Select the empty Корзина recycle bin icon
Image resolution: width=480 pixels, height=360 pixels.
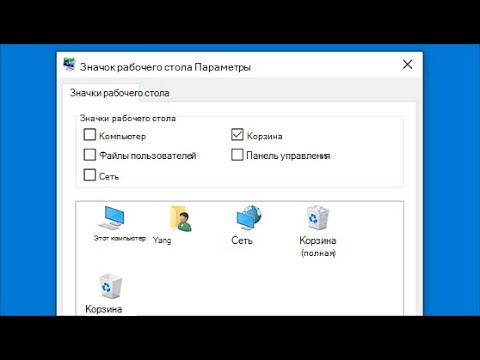tap(111, 286)
